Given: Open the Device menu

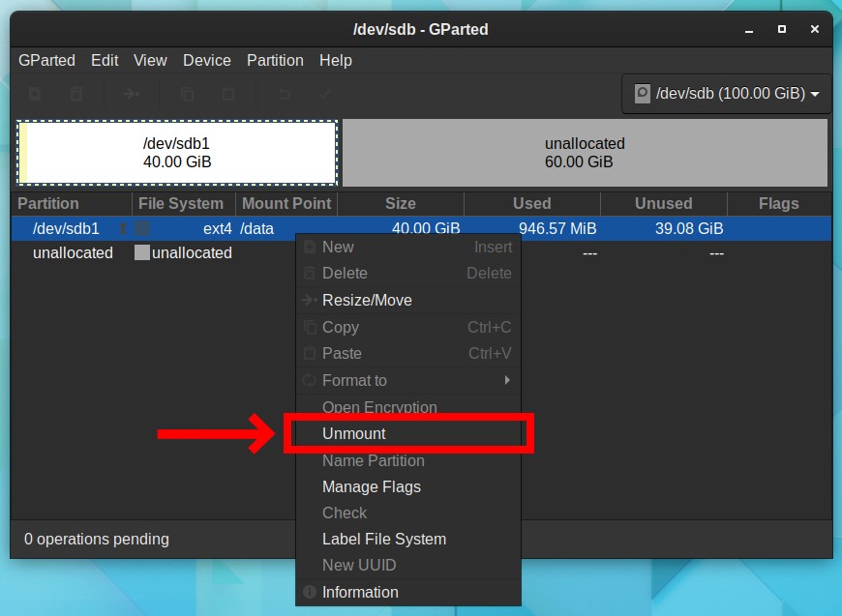Looking at the screenshot, I should click(x=207, y=60).
